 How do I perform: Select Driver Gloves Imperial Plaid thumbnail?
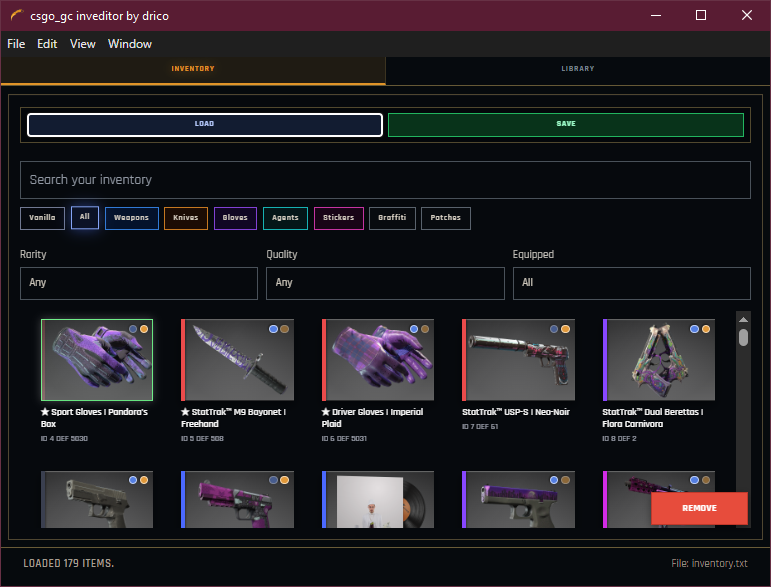pos(378,360)
